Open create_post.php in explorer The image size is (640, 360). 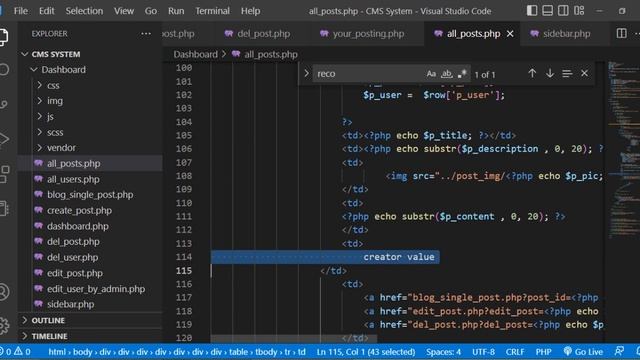tap(79, 211)
